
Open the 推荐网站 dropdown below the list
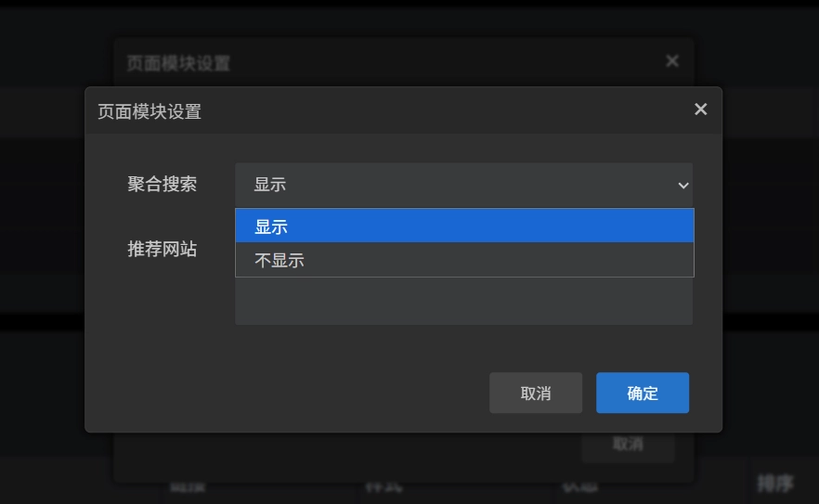point(463,303)
